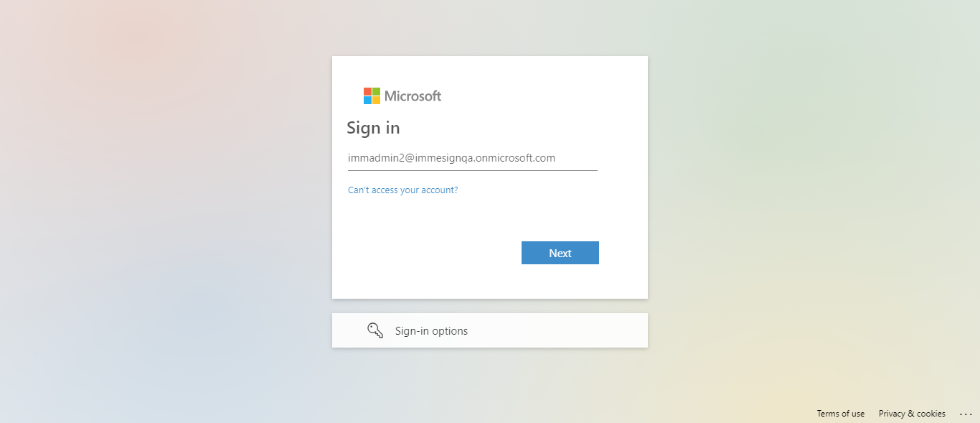Click the underline beneath the email field
Screen dimensions: 980x423
(x=473, y=170)
